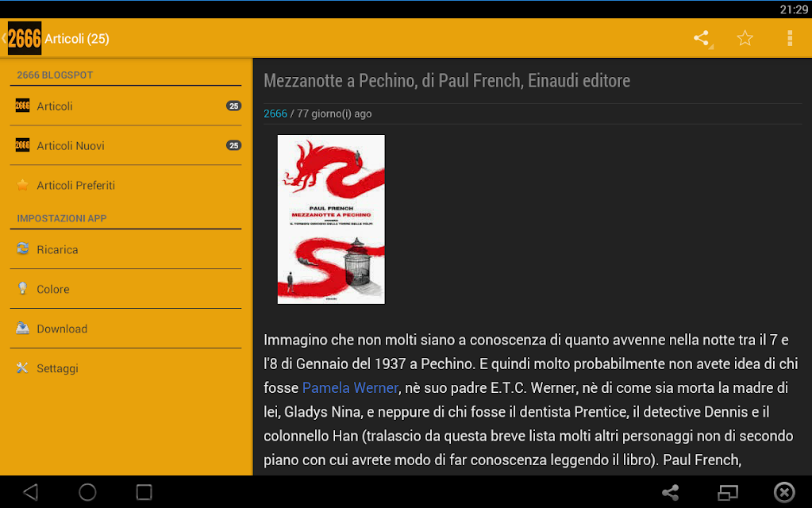Open the Mezzanotte a Pechino book cover image
The width and height of the screenshot is (812, 508).
coord(331,220)
